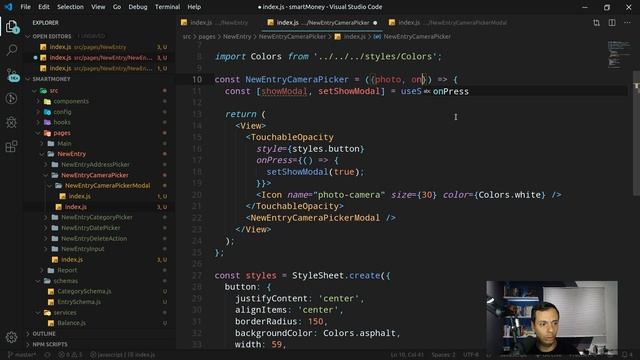Collapse the services folder
The width and height of the screenshot is (640, 360).
click(65, 313)
